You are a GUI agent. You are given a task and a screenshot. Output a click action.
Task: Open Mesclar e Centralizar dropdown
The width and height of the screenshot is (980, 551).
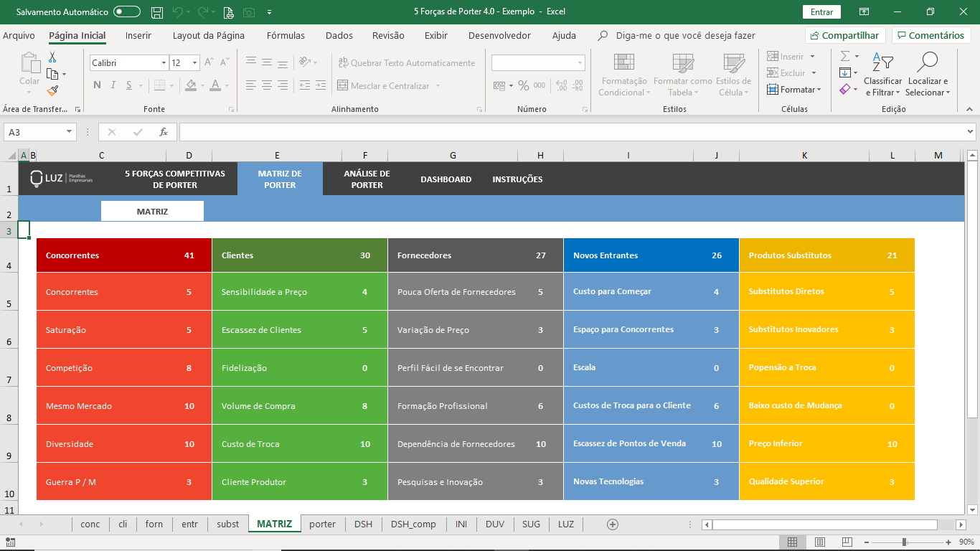click(438, 86)
